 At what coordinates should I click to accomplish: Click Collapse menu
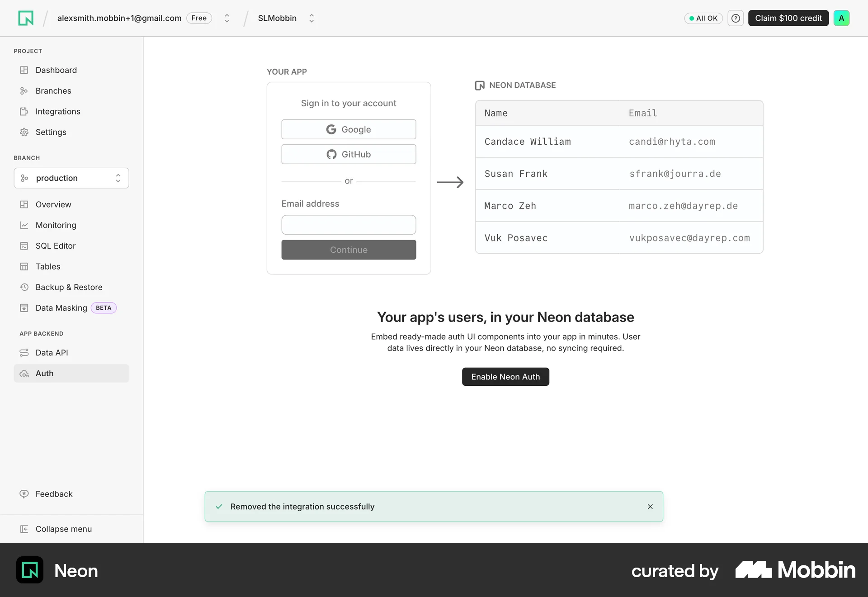[71, 529]
